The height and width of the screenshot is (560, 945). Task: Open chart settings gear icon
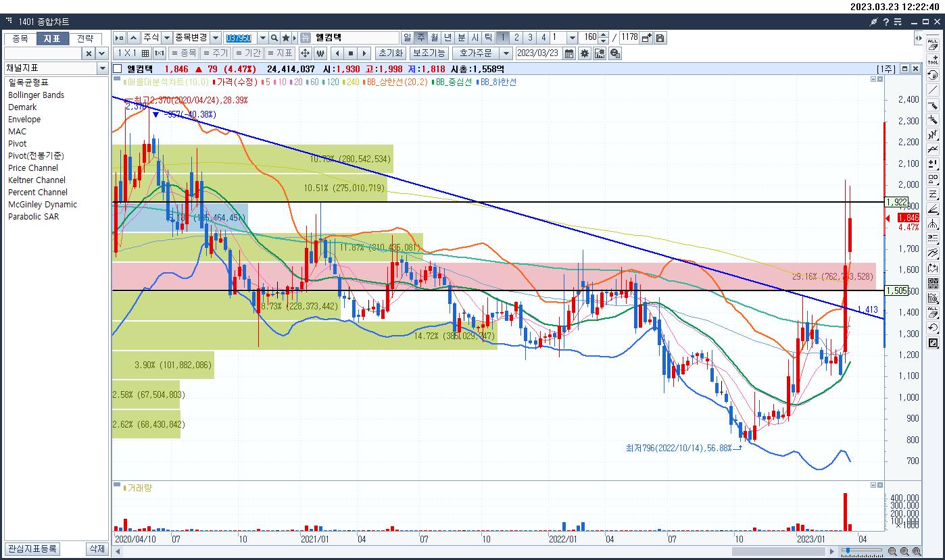[x=585, y=53]
